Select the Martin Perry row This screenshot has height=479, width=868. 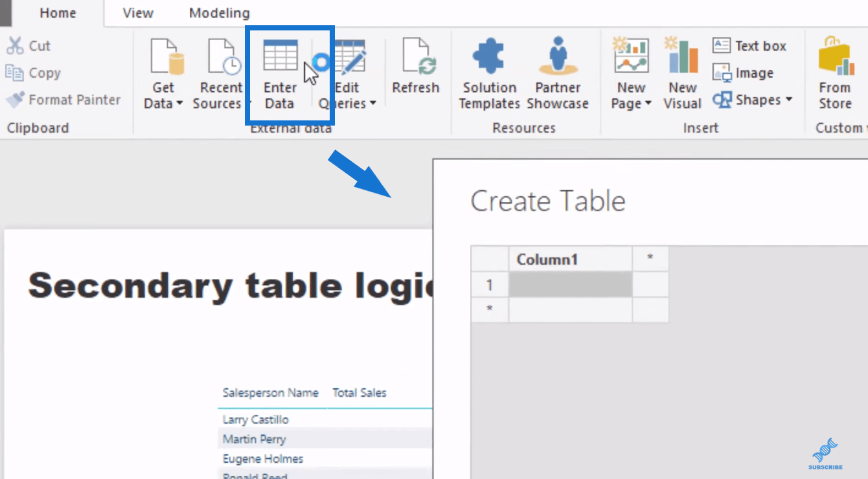tap(325, 439)
